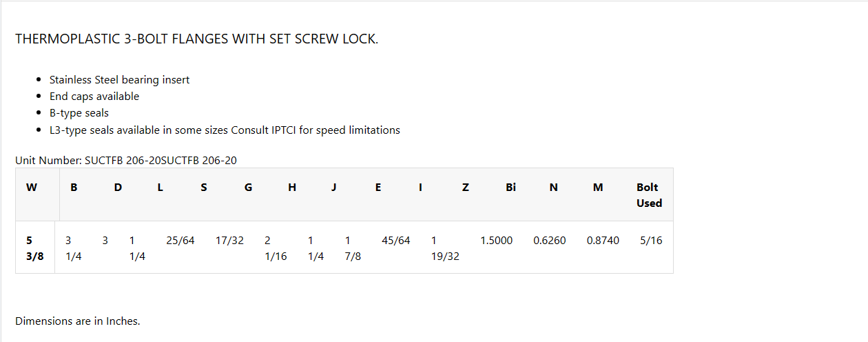
Task: Click the 45/64 table cell
Action: tap(395, 241)
